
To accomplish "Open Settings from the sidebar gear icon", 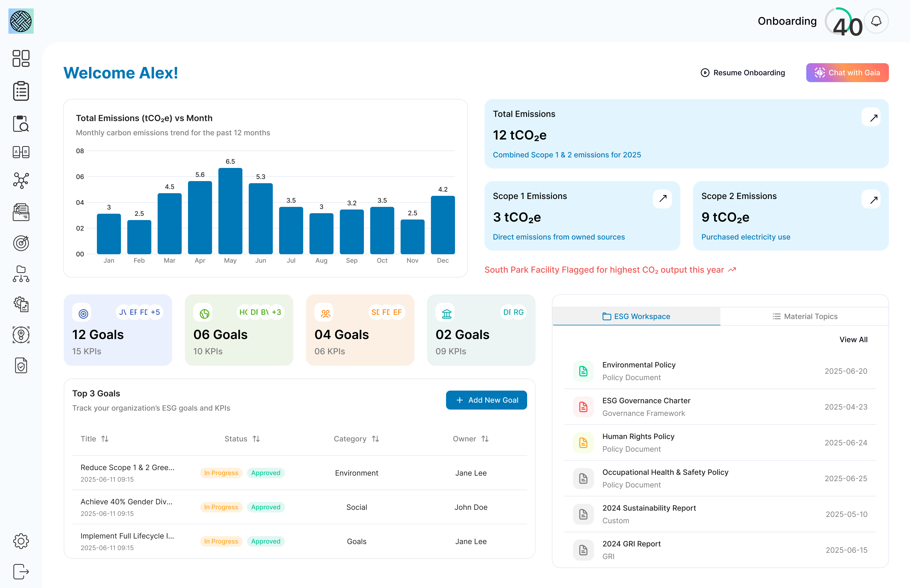I will coord(21,541).
